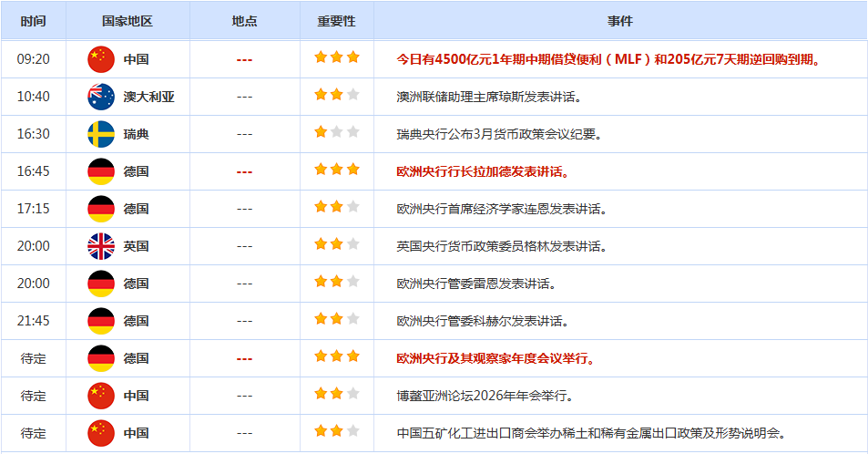Click the three-star rating in the 09:20 row
The image size is (868, 454).
(337, 57)
